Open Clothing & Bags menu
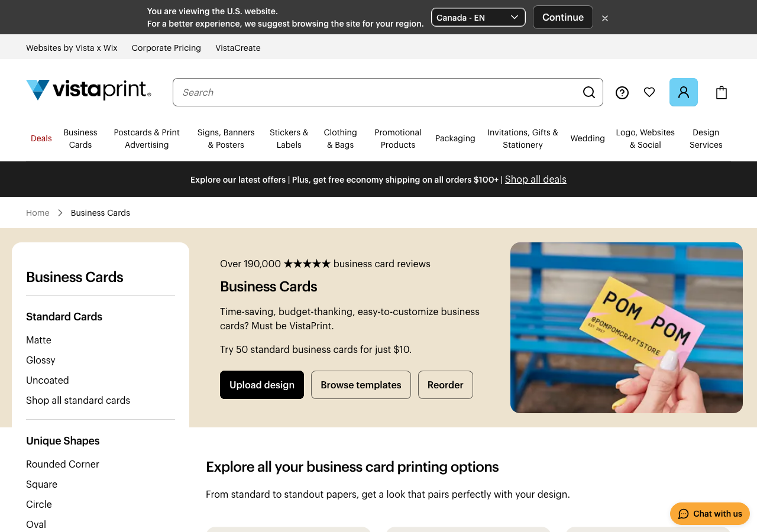This screenshot has width=757, height=532. [x=341, y=138]
